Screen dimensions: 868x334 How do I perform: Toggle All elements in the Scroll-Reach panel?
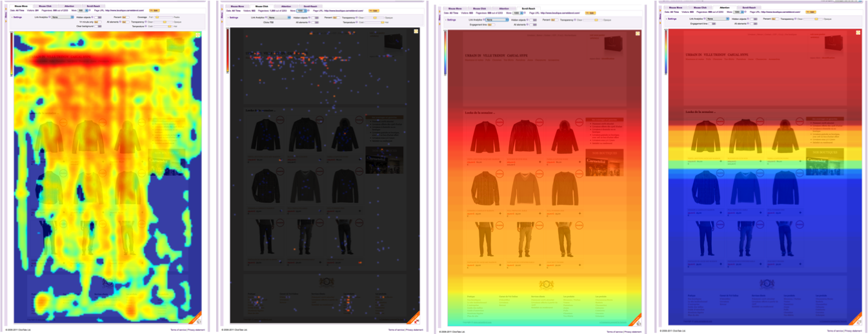click(533, 25)
